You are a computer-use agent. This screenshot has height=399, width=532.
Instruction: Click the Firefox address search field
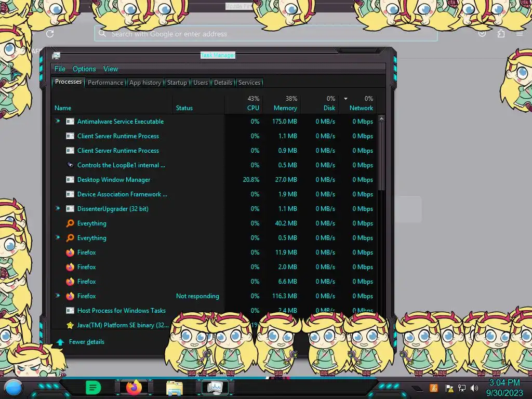point(265,34)
